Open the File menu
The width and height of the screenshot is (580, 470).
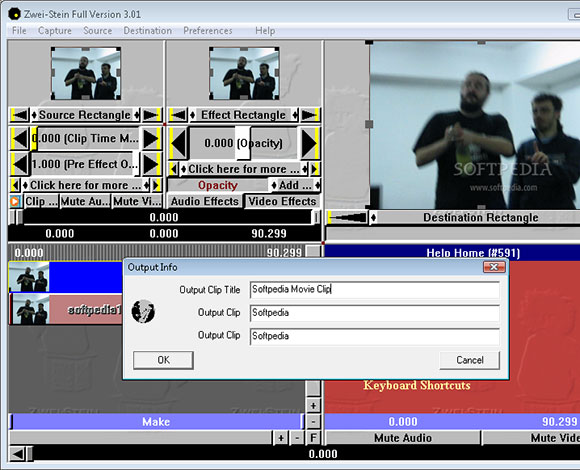coord(19,31)
